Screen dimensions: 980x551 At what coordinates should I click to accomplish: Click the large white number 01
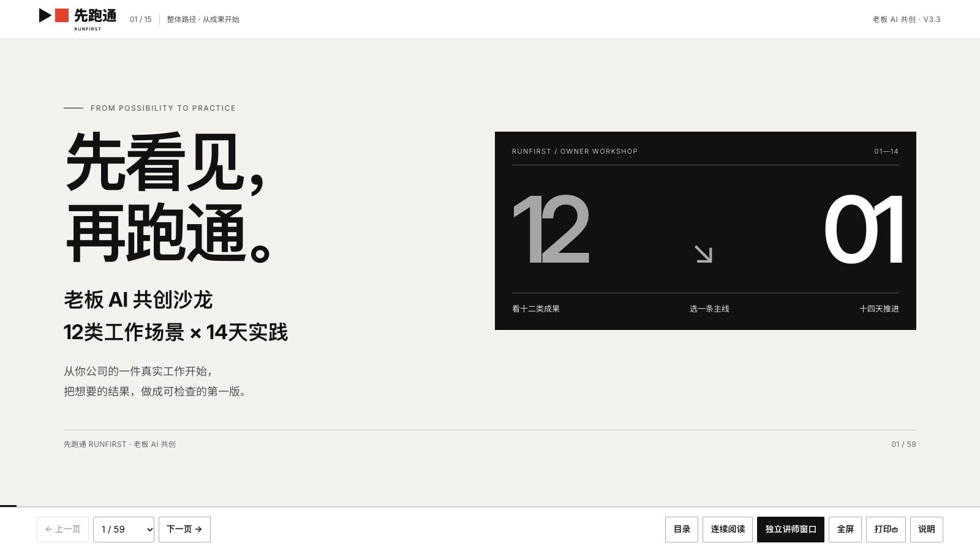click(x=863, y=230)
